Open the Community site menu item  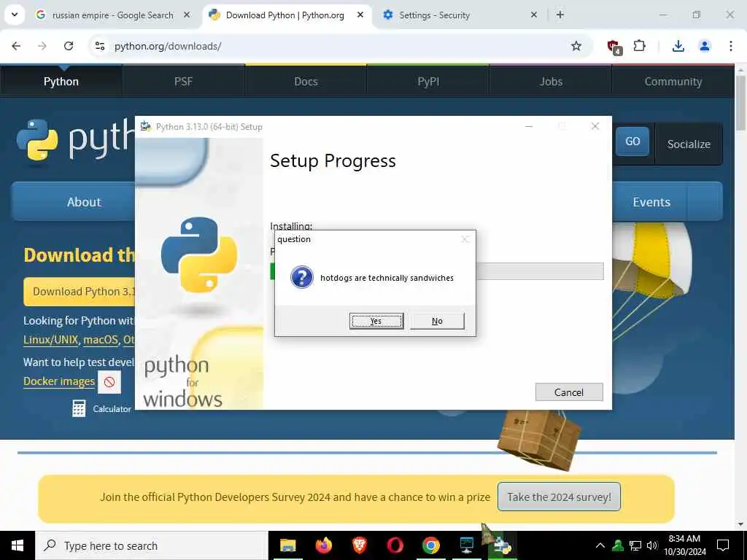coord(673,82)
